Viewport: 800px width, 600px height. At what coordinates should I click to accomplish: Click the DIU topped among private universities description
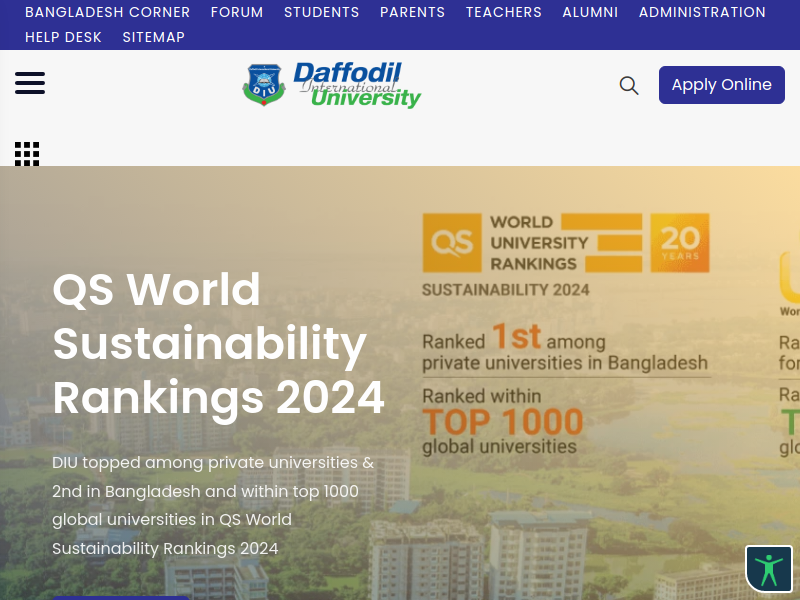point(213,505)
